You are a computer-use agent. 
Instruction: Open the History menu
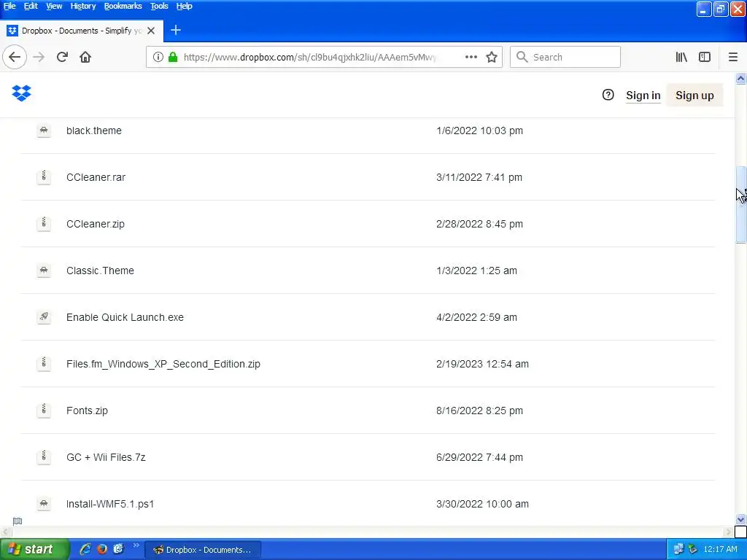point(83,6)
